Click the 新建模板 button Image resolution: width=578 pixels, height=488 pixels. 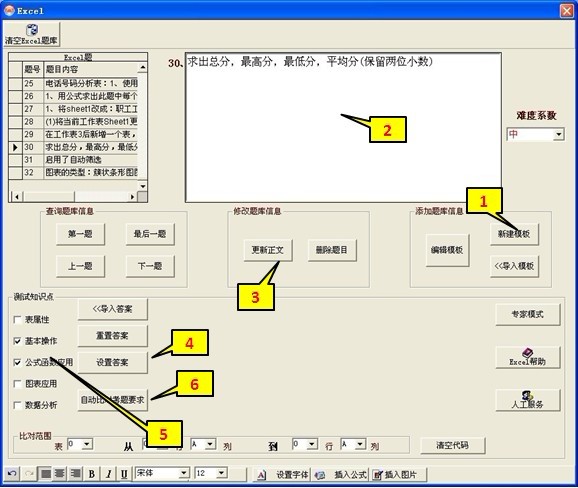514,234
